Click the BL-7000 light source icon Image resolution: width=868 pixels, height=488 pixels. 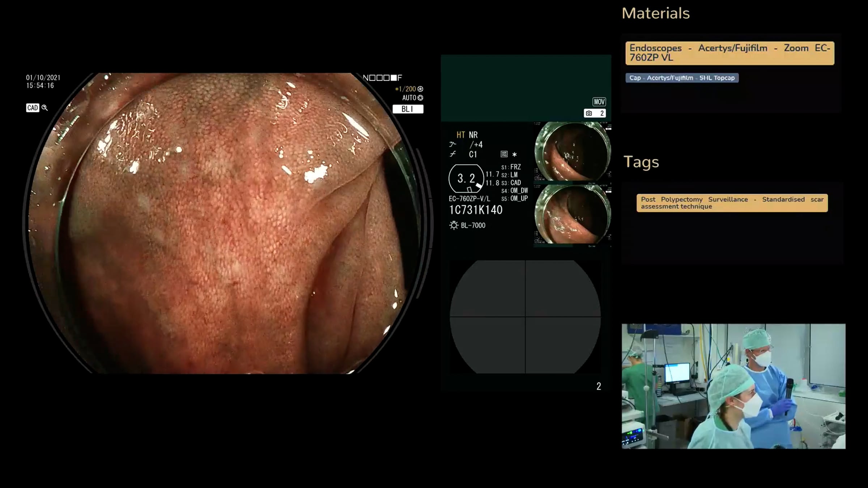(x=454, y=226)
